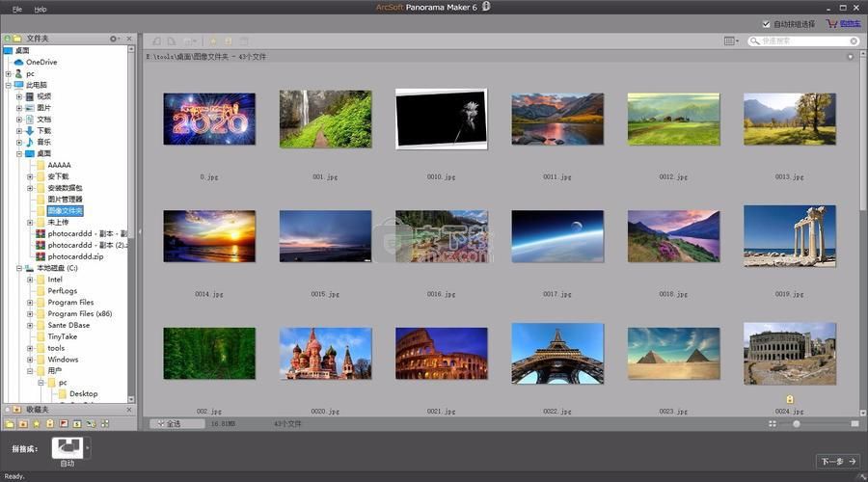Click the lock favorites icon
Image resolution: width=868 pixels, height=482 pixels.
point(50,424)
